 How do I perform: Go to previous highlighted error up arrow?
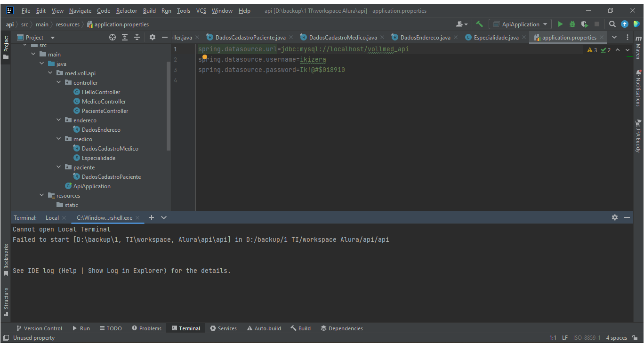(618, 50)
